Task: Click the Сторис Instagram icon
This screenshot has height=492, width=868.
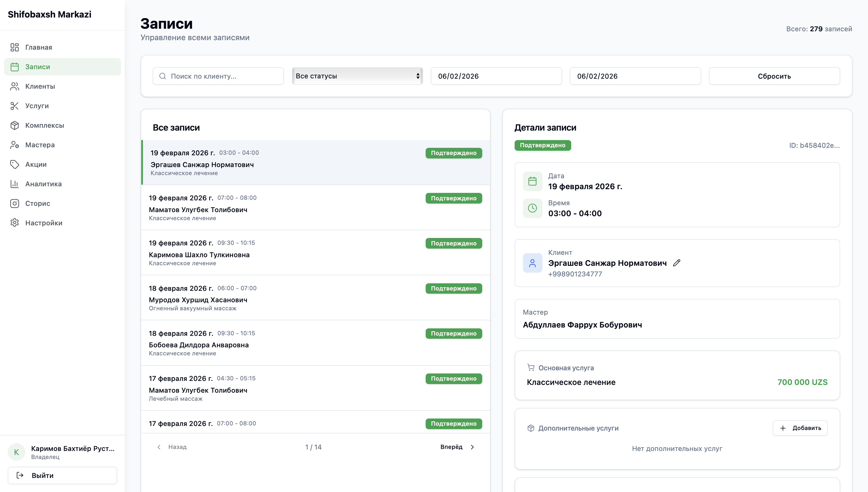Action: point(15,204)
